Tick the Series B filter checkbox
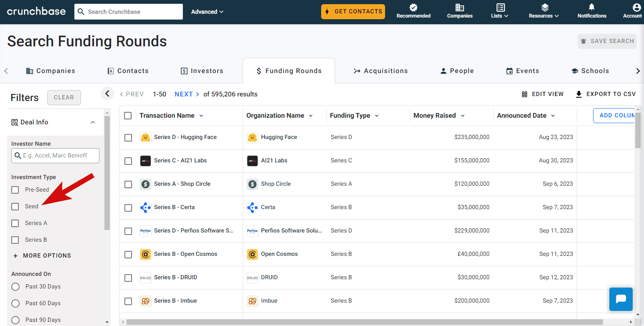The image size is (644, 326). 15,240
